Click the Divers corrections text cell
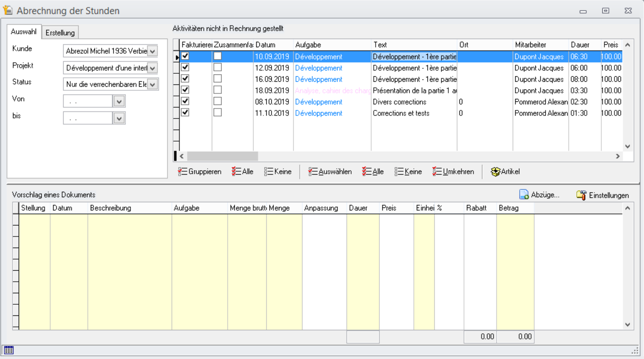Image resolution: width=644 pixels, height=359 pixels. [414, 102]
